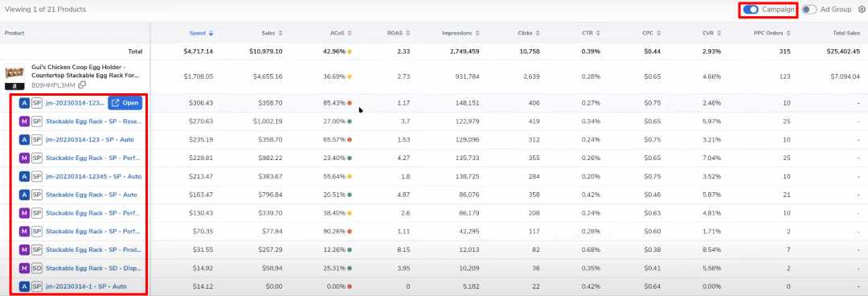Click the ROAS value 8.15
This screenshot has height=296, width=868.
pos(403,249)
